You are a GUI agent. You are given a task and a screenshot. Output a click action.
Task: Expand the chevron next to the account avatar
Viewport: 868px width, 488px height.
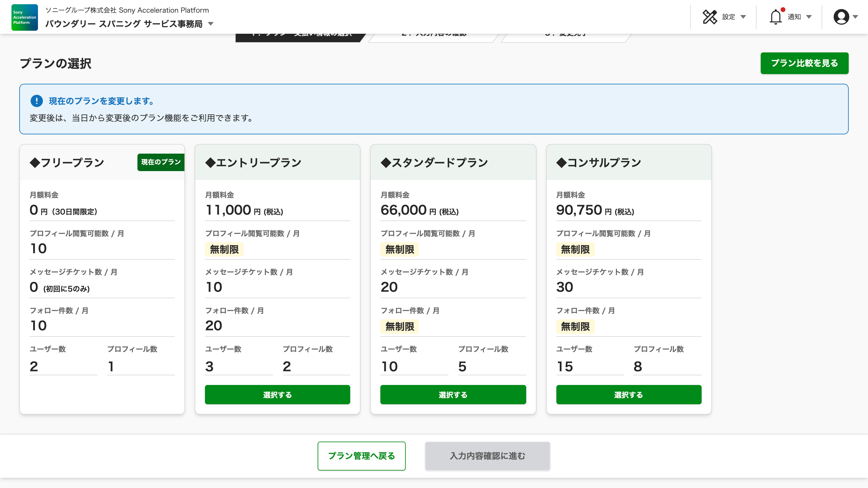(856, 17)
